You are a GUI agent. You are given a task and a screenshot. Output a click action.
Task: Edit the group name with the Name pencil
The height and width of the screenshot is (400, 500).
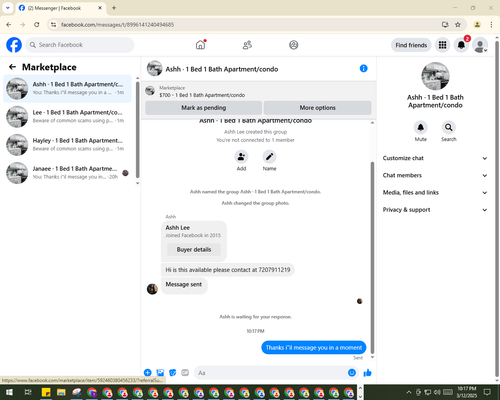click(269, 157)
